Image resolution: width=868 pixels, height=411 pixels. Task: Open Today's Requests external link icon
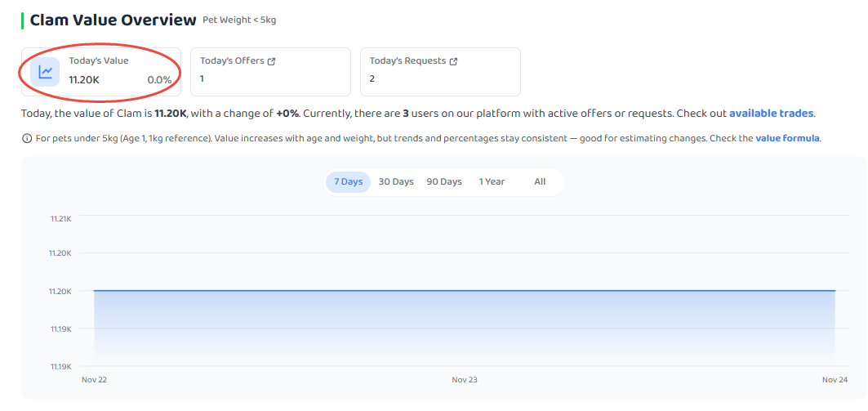(x=453, y=61)
